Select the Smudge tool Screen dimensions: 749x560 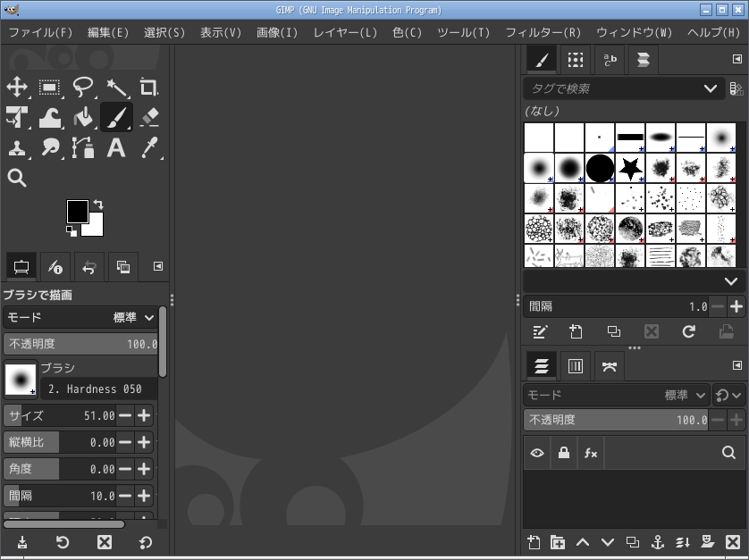pyautogui.click(x=49, y=147)
